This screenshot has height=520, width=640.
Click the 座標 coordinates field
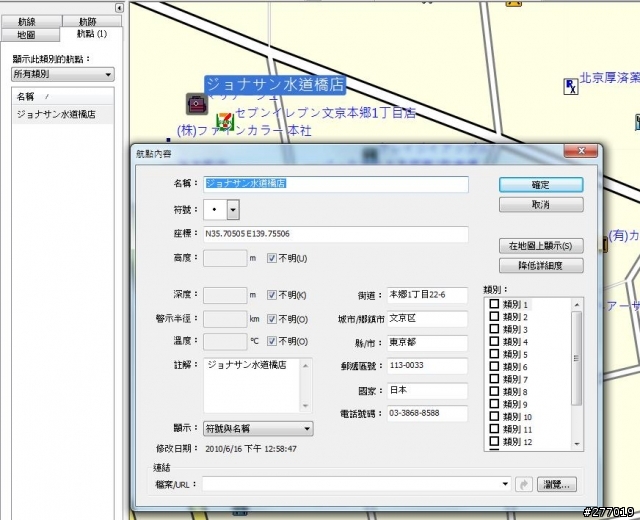pos(336,234)
